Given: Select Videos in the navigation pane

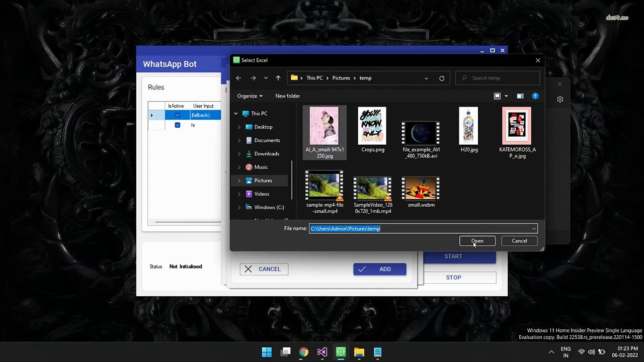Looking at the screenshot, I should coord(261,194).
